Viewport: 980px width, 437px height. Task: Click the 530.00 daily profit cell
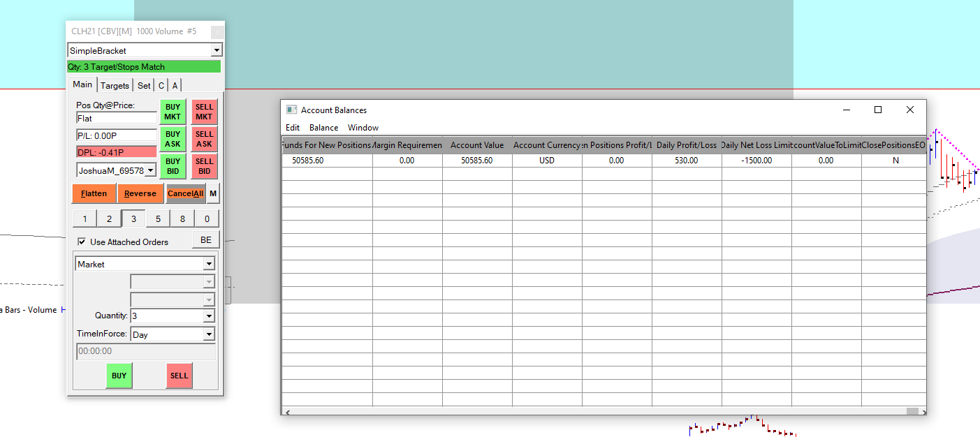687,161
